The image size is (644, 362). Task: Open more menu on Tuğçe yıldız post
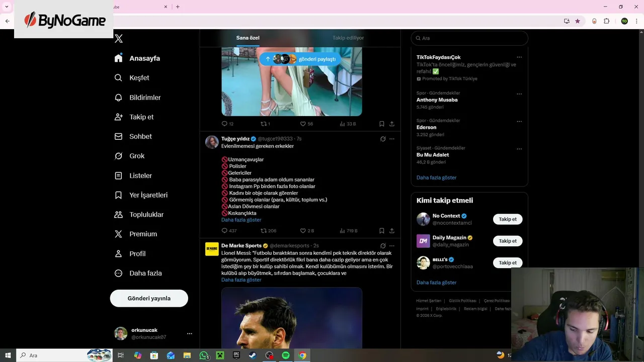pos(392,139)
